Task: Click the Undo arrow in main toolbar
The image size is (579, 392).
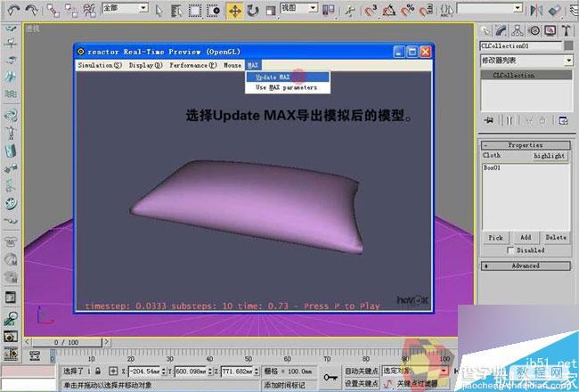Action: (14, 10)
